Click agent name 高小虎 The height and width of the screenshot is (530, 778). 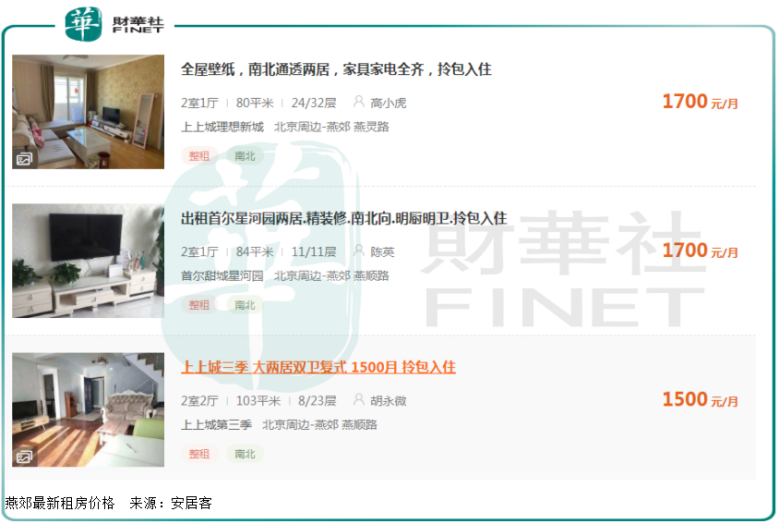click(x=388, y=103)
